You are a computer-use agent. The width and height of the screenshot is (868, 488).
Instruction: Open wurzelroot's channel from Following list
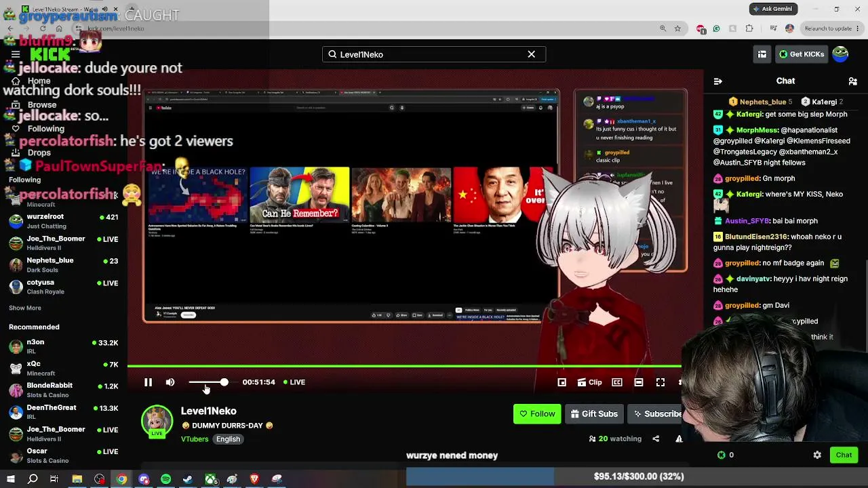pos(64,221)
